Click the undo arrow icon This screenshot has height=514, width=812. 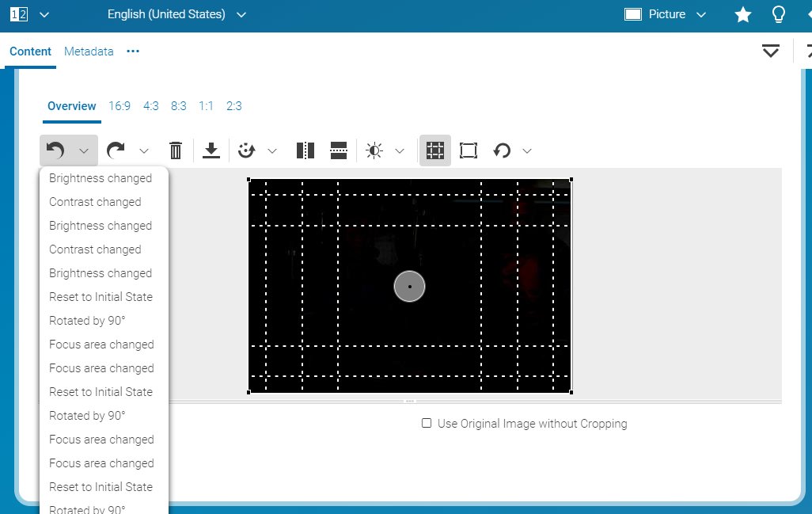click(55, 150)
